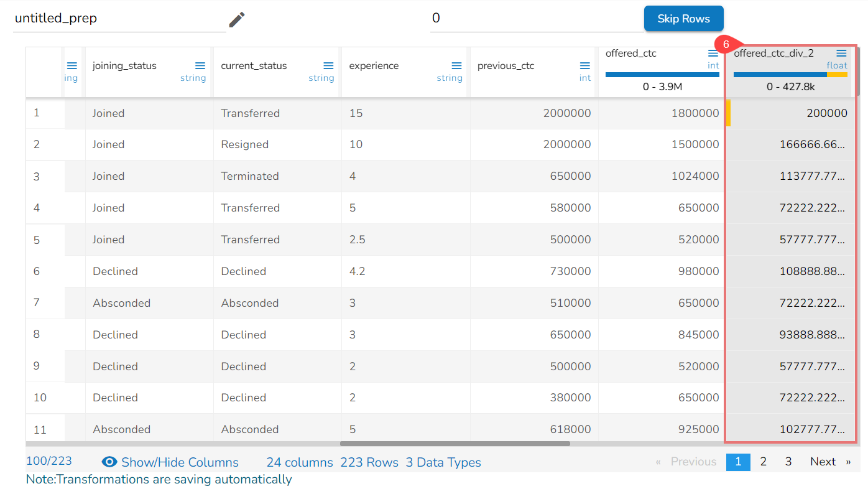This screenshot has width=868, height=504.
Task: Open the previous_ctc column menu icon
Action: tap(584, 66)
